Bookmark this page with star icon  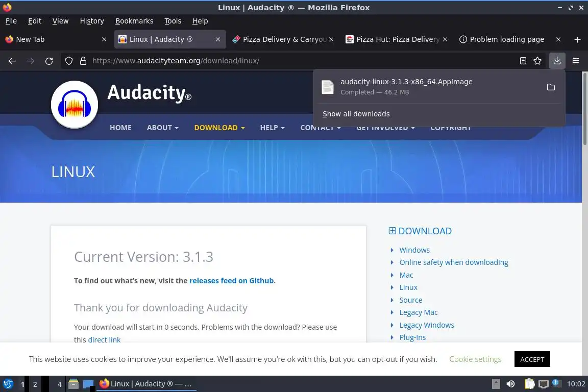pyautogui.click(x=537, y=61)
